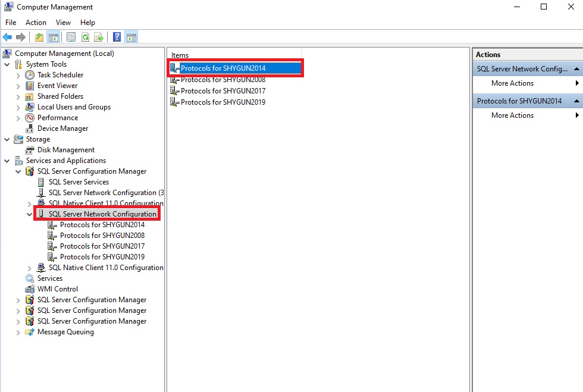
Task: Select expanded SQL Server Configuration Manager node
Action: 92,171
